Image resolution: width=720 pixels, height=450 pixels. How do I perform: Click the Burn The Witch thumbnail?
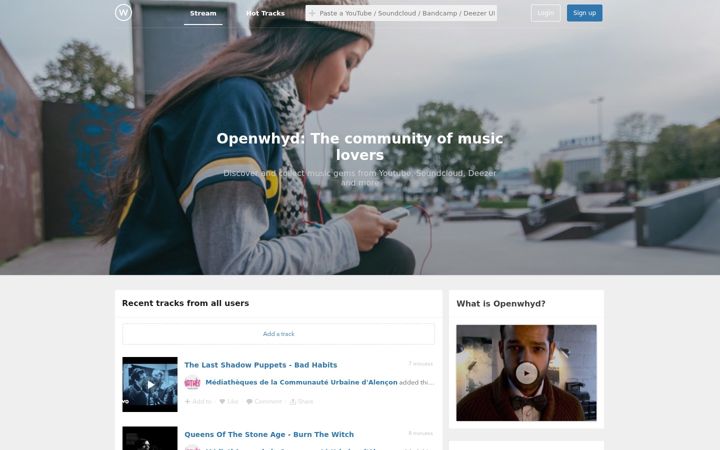pyautogui.click(x=150, y=439)
